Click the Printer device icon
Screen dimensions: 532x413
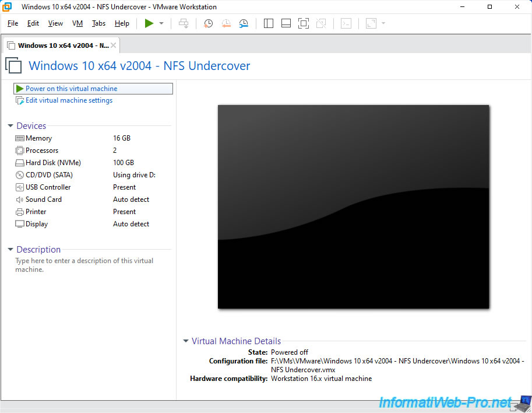coord(20,212)
